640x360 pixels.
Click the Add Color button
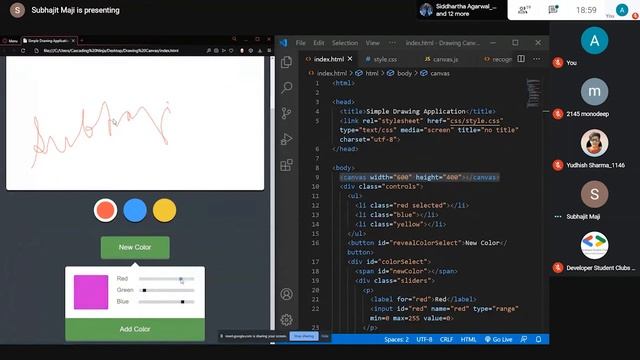coord(135,329)
